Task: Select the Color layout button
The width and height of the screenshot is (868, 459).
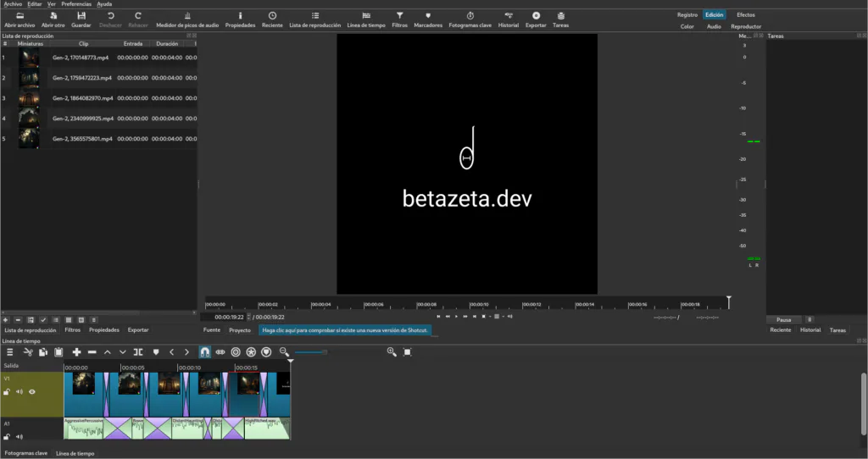Action: pos(687,26)
